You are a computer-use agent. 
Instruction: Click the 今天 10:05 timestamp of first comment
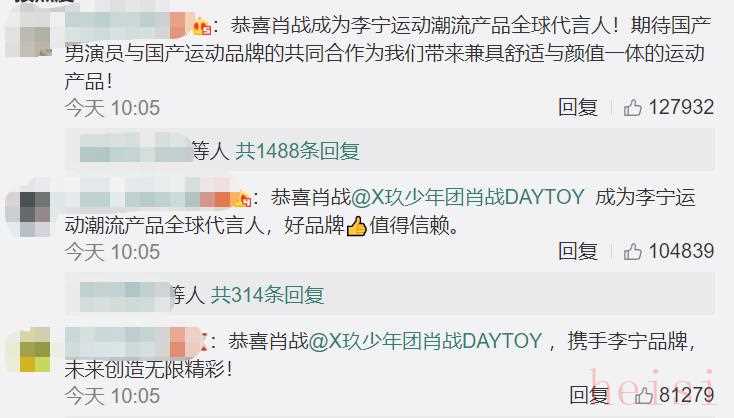coord(112,108)
